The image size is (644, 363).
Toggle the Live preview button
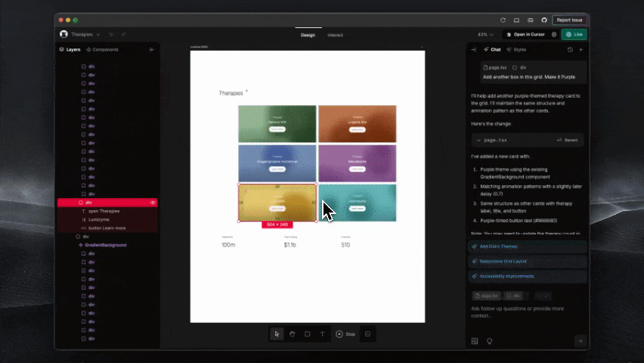[x=574, y=34]
